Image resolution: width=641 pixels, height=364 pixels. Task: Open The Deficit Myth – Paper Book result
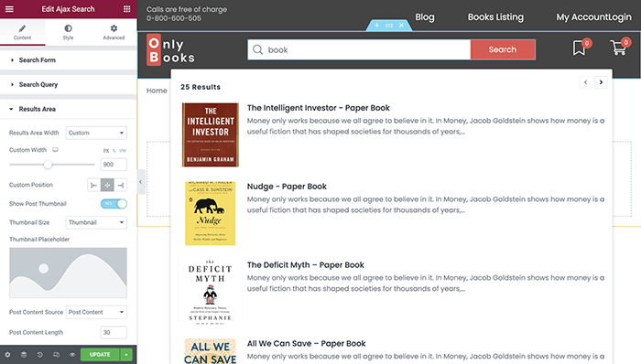tap(305, 265)
